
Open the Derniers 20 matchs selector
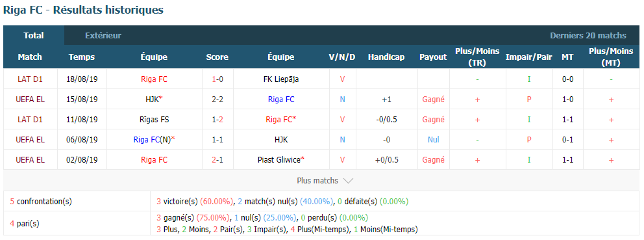tap(588, 35)
